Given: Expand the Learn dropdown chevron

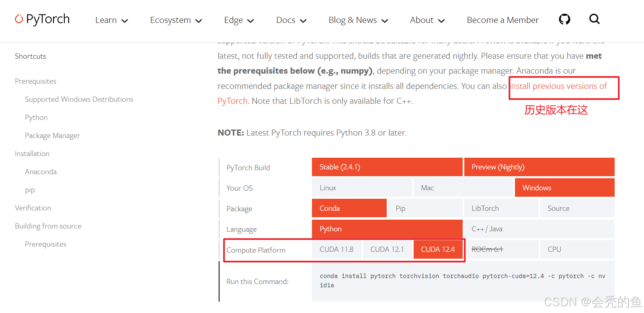Looking at the screenshot, I should point(125,21).
